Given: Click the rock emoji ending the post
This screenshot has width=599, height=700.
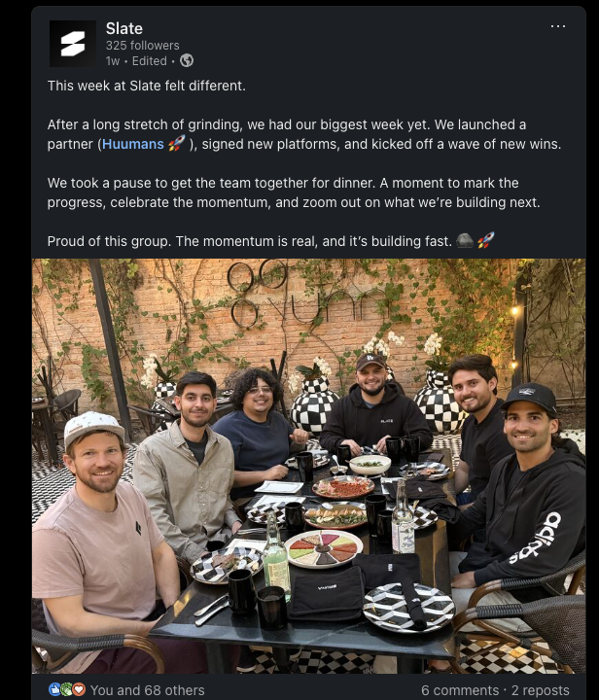Looking at the screenshot, I should tap(465, 241).
